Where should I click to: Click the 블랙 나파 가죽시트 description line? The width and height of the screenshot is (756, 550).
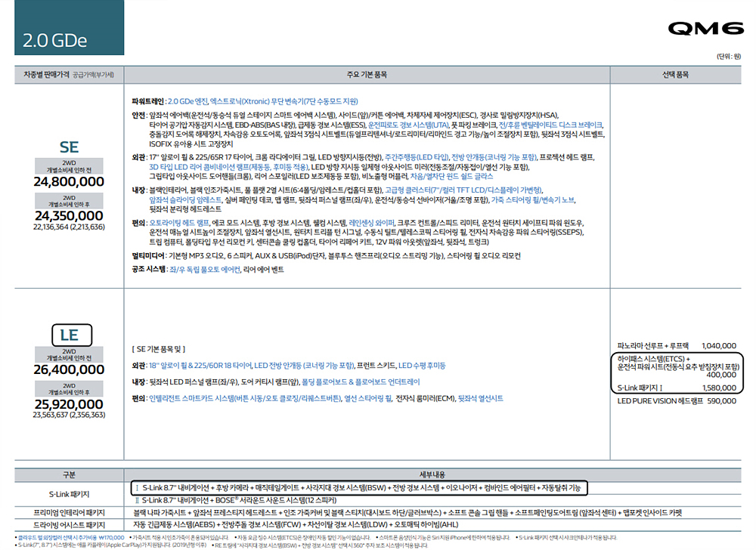[407, 513]
